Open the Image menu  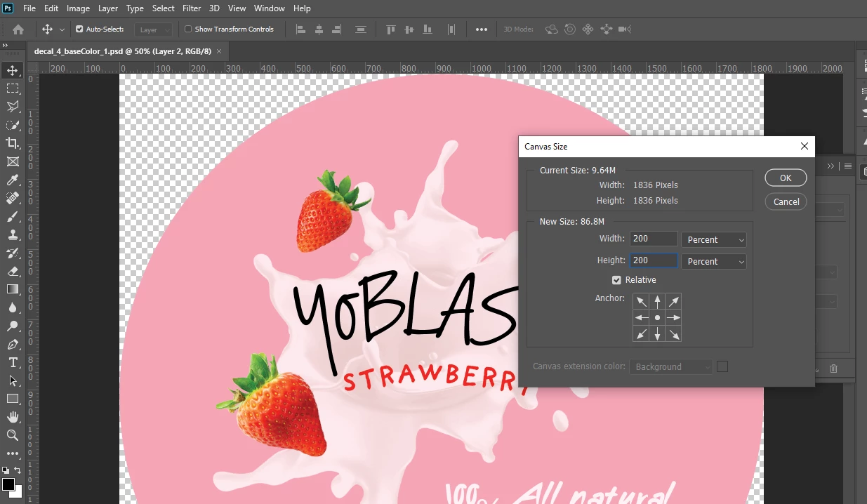[78, 8]
